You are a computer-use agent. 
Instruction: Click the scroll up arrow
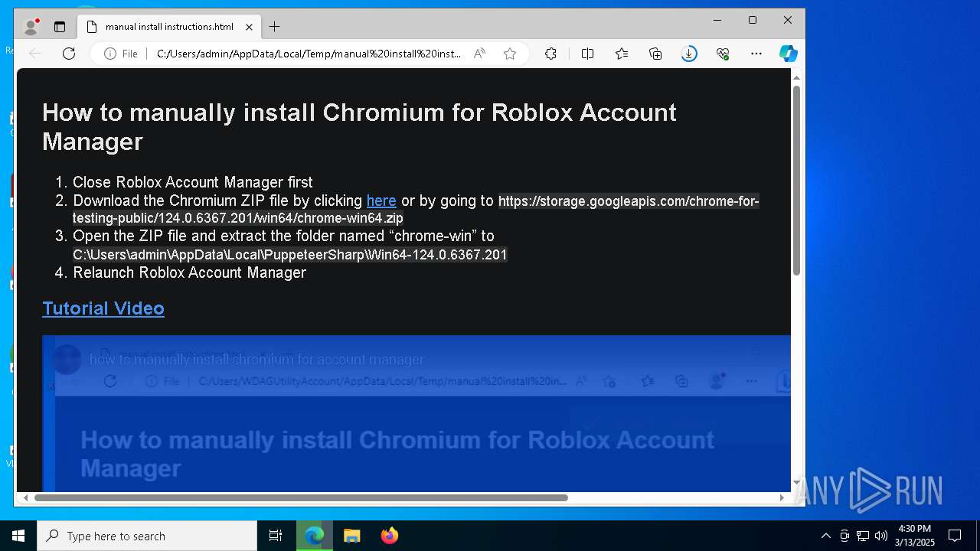(x=796, y=77)
